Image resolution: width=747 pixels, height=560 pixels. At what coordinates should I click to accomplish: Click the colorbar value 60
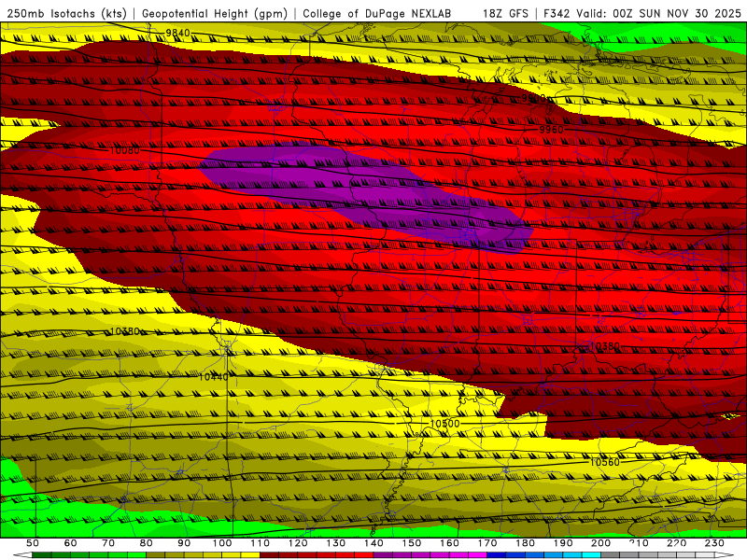click(70, 543)
